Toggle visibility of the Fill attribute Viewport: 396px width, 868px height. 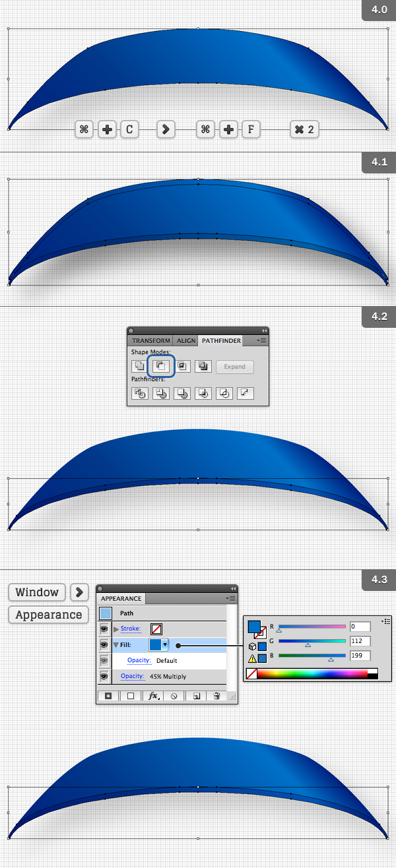click(105, 645)
